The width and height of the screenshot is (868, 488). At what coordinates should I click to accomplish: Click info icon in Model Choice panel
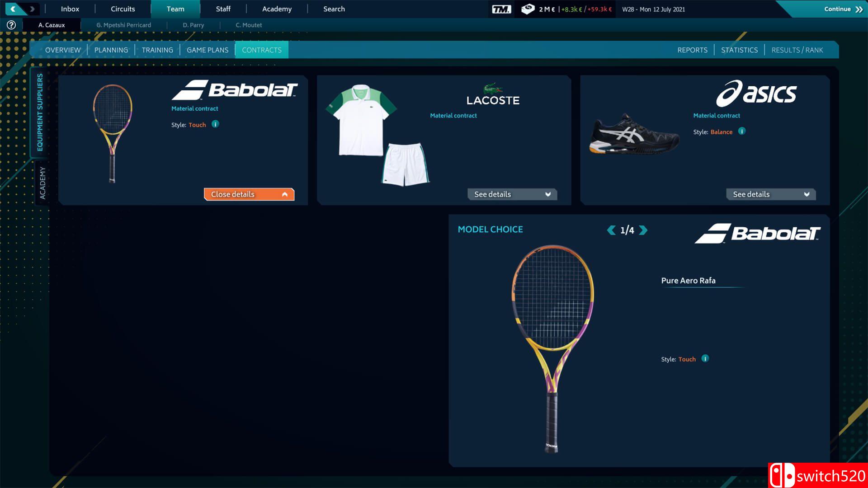coord(705,359)
